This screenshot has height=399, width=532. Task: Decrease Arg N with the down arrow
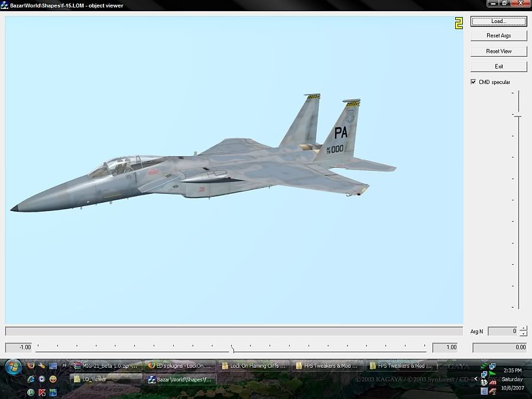pos(523,334)
